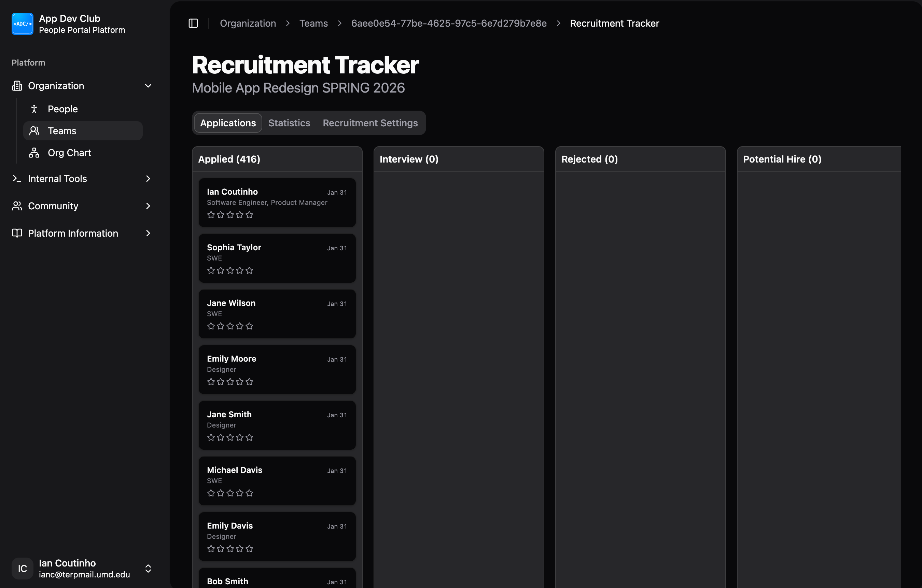The height and width of the screenshot is (588, 922).
Task: Select the People icon in the sidebar
Action: (x=34, y=109)
